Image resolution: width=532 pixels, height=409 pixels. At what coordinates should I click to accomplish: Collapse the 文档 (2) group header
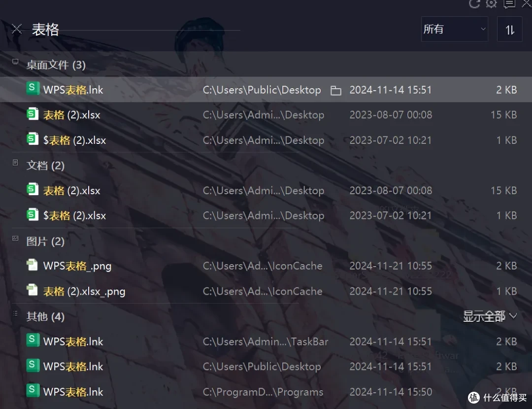point(45,166)
